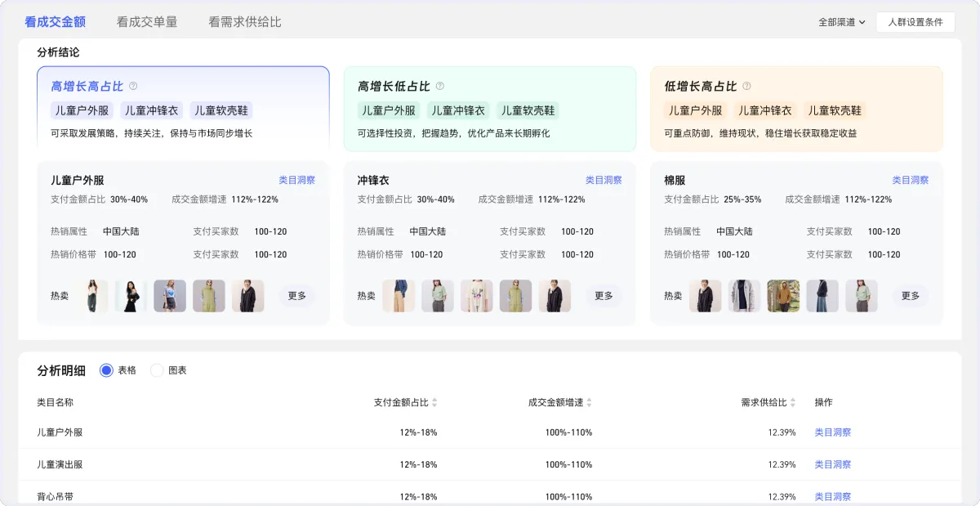The image size is (980, 506).
Task: Open fifth hot-selling thumbnail in 冲锋衣 card
Action: (x=555, y=296)
